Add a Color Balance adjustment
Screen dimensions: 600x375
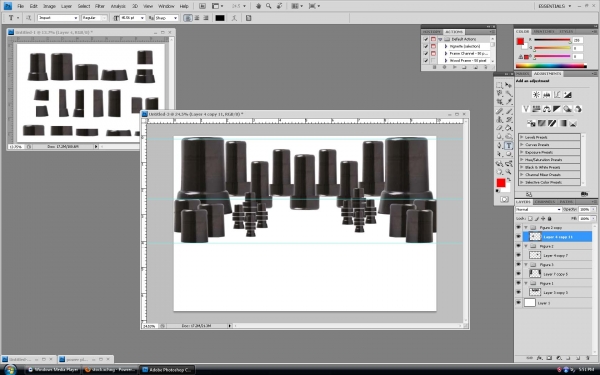pyautogui.click(x=546, y=109)
